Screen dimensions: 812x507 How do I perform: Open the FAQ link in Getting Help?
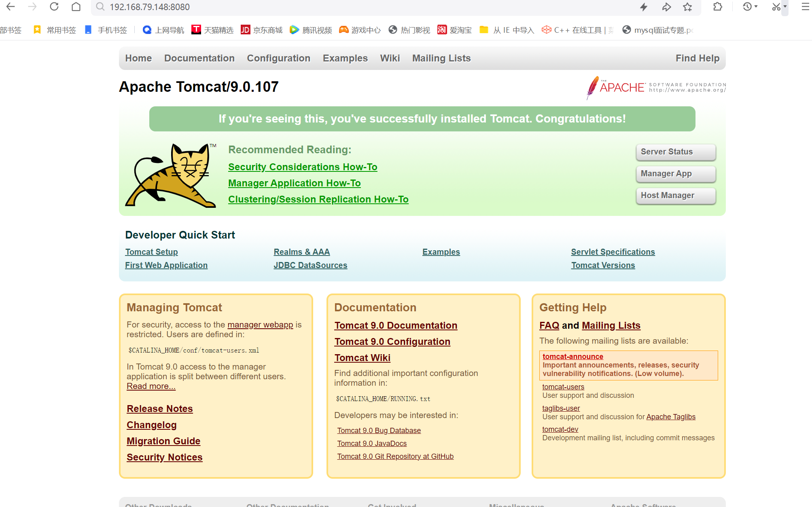pyautogui.click(x=549, y=325)
